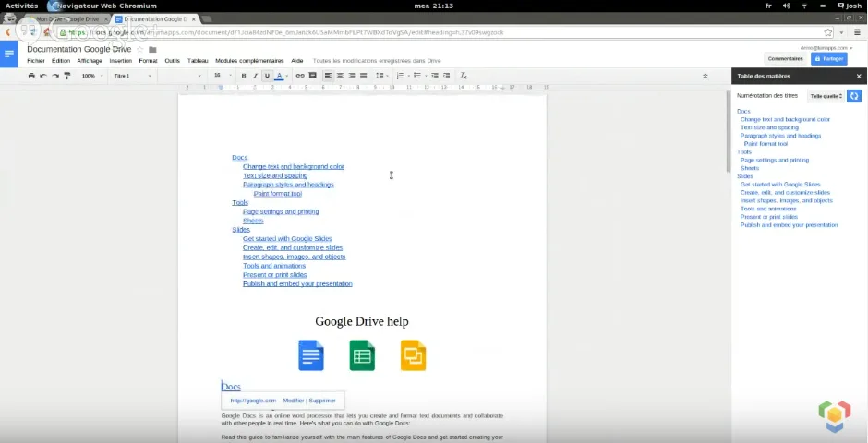Open the 100% zoom dropdown

tap(92, 76)
